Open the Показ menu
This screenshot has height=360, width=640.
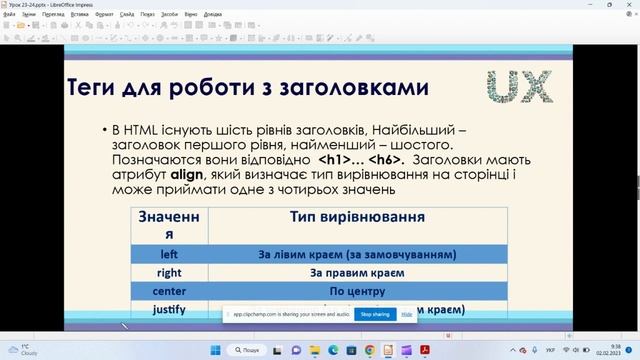coord(147,14)
